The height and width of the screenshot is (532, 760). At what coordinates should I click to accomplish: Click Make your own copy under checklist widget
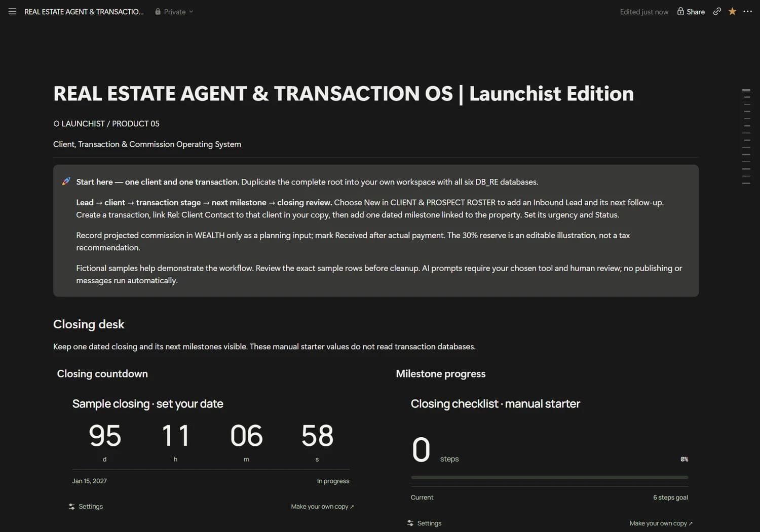[x=661, y=523]
